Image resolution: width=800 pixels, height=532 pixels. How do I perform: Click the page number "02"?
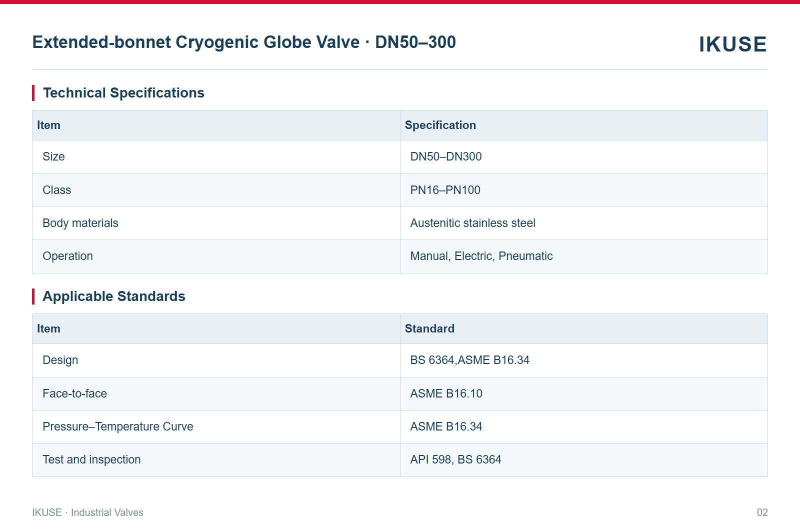[x=762, y=512]
